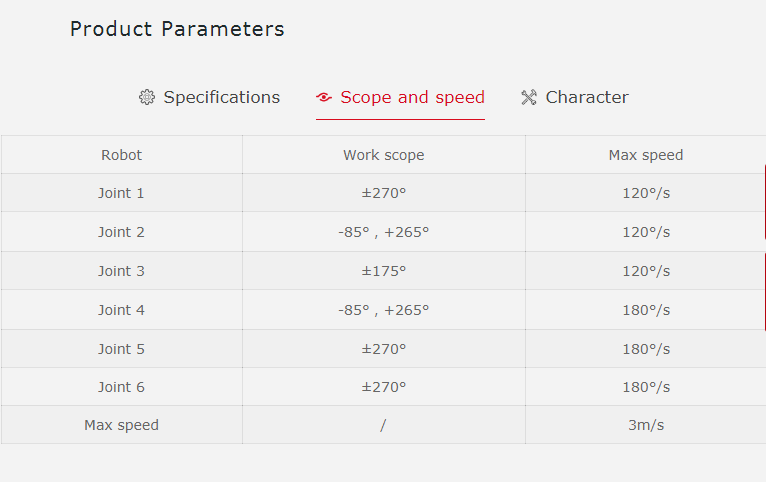Click the Robot column header

[121, 155]
